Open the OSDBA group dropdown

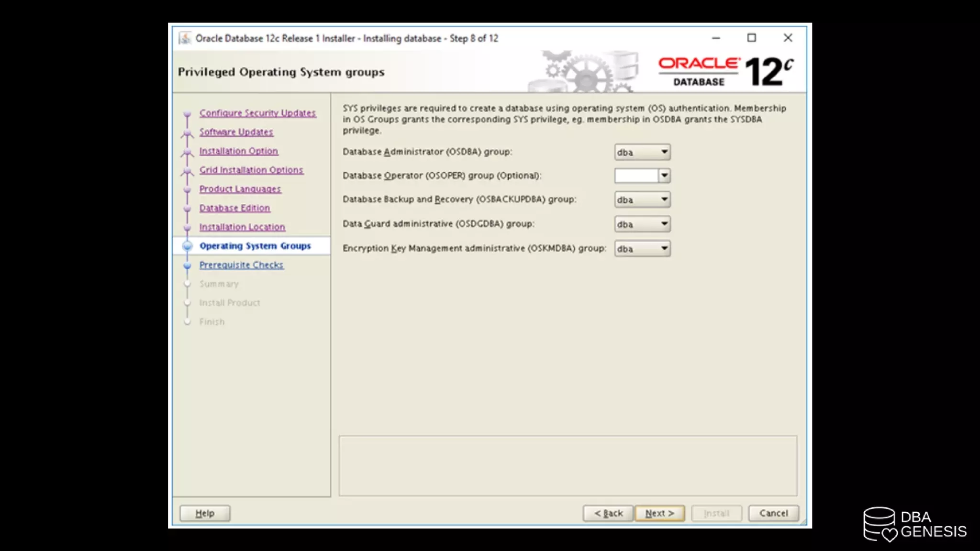click(x=642, y=152)
